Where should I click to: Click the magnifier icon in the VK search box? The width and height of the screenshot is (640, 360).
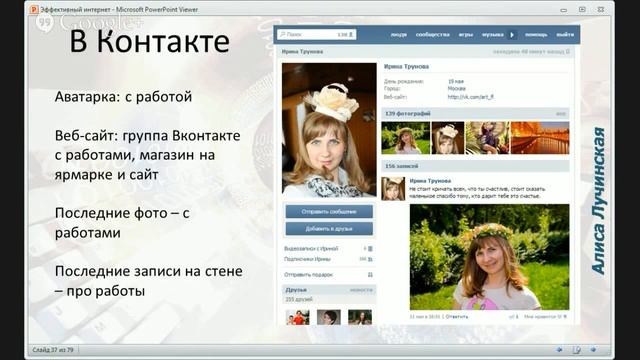click(282, 34)
